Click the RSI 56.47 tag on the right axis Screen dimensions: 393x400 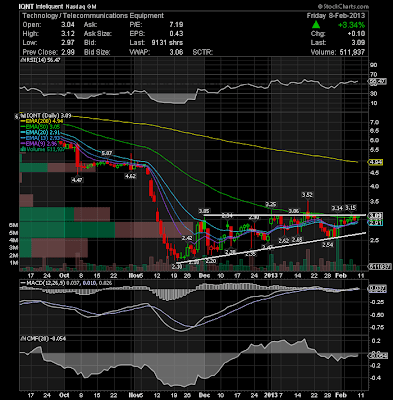377,81
